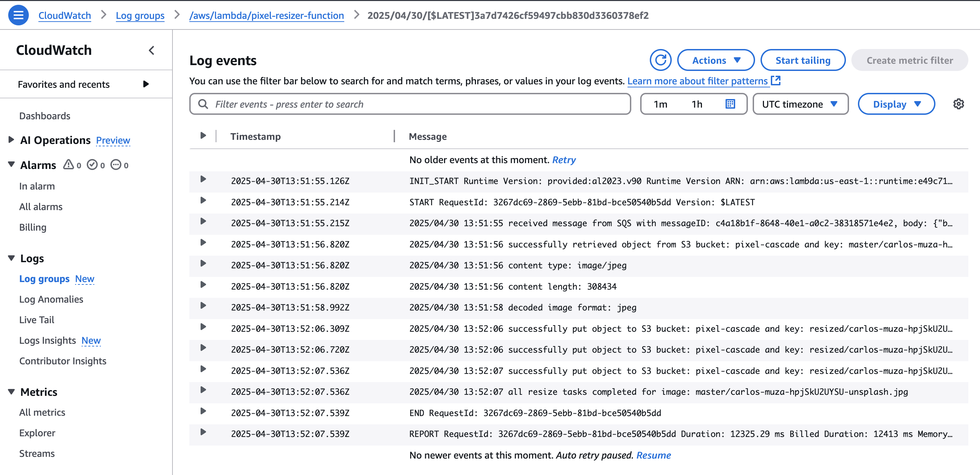Open Billing alarms in sidebar

pyautogui.click(x=33, y=227)
